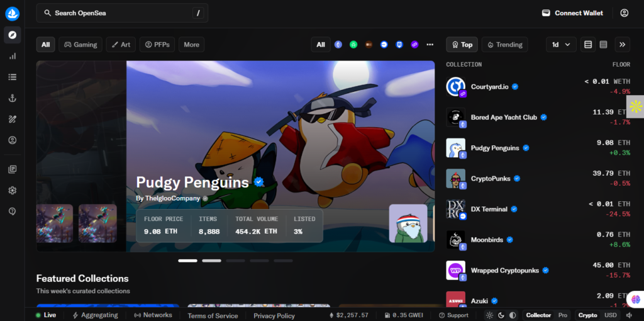Show more chains with ellipsis icon
The height and width of the screenshot is (321, 644).
[x=430, y=45]
